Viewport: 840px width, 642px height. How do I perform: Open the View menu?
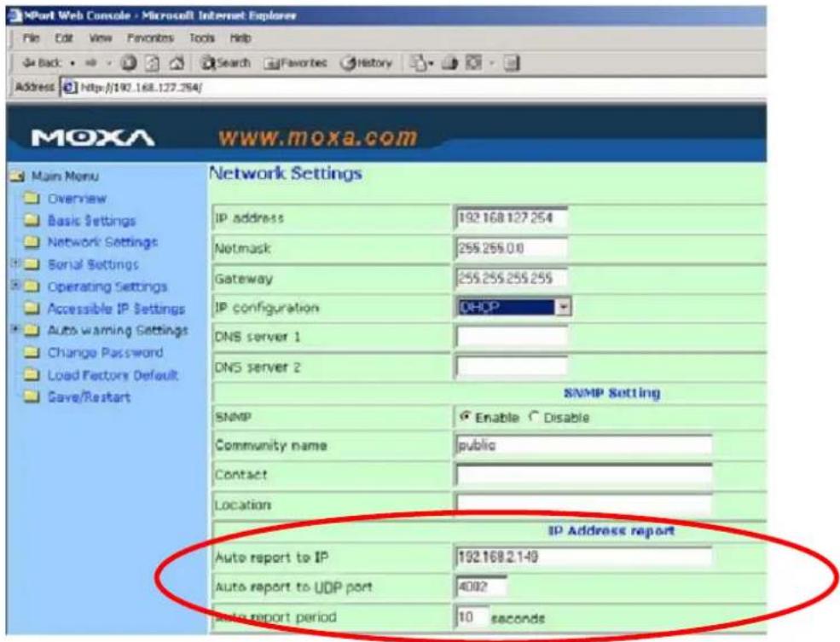pyautogui.click(x=100, y=38)
